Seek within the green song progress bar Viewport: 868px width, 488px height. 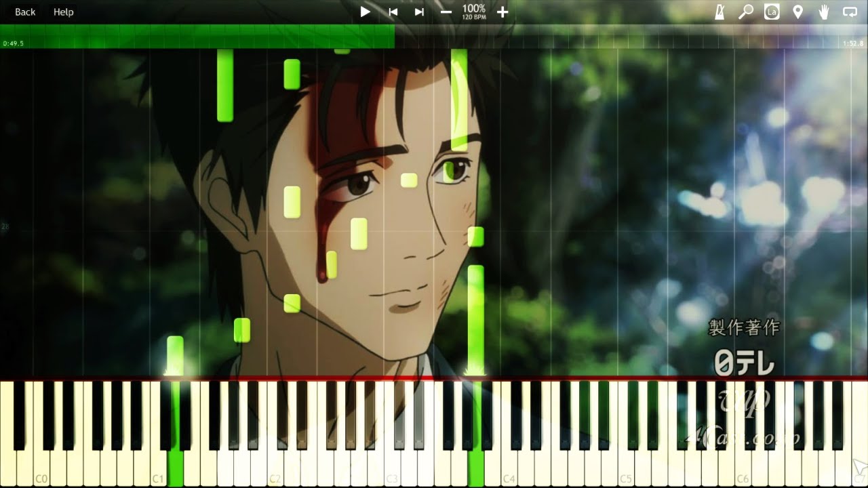pos(197,37)
